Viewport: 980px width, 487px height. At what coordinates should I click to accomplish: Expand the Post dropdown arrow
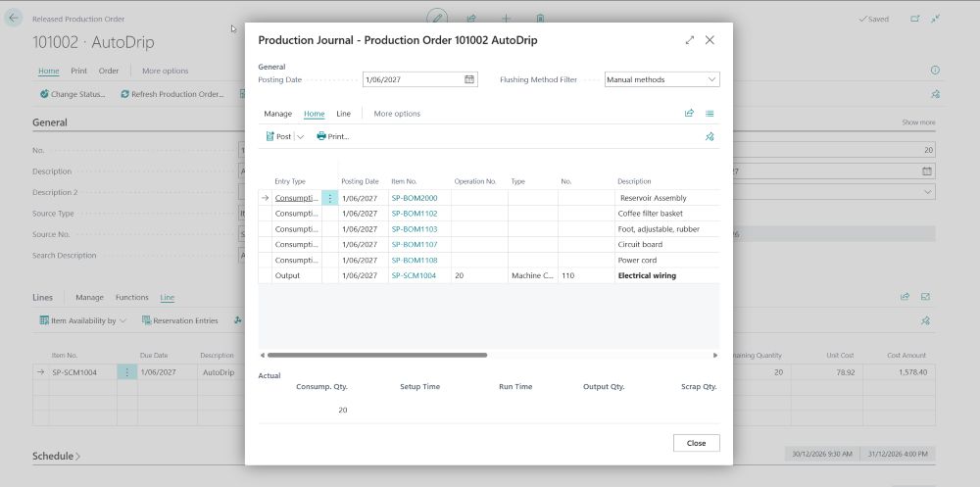coord(300,136)
